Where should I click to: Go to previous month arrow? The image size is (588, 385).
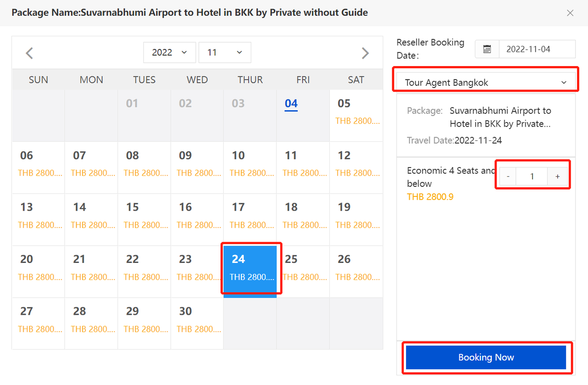click(x=29, y=53)
